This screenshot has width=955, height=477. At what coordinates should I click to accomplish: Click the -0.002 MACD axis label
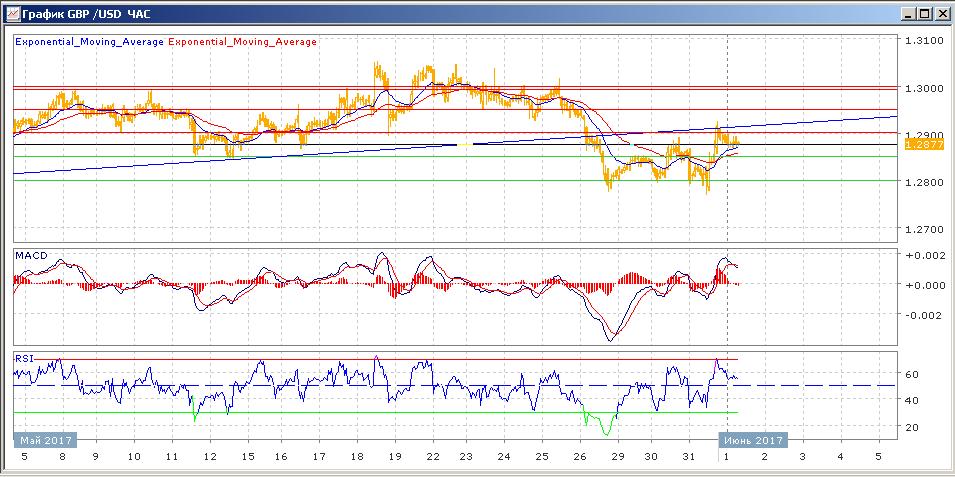[926, 314]
